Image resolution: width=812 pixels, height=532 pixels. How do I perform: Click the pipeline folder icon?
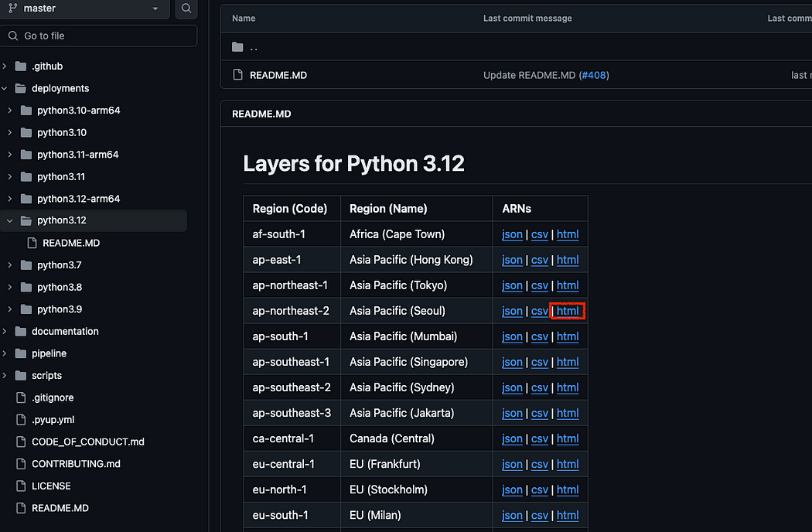click(21, 353)
